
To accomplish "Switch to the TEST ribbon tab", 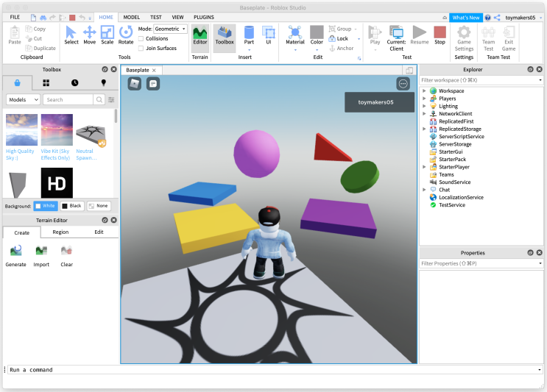I will click(x=155, y=17).
